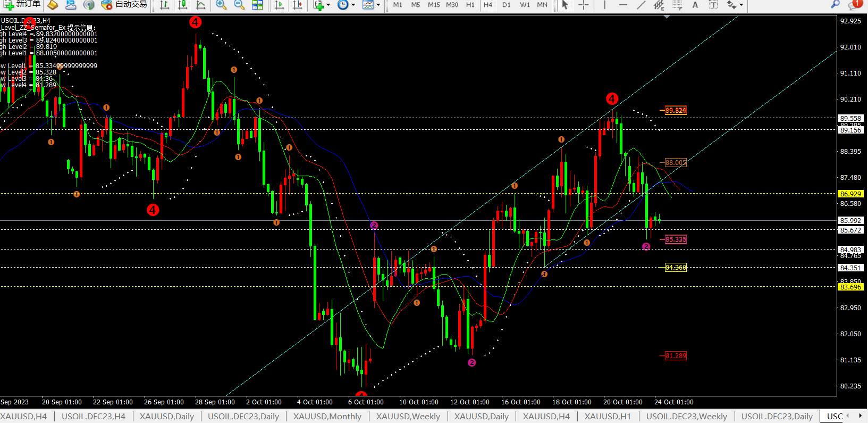Expand the Arrows objects dropdown arrow
The width and height of the screenshot is (868, 423).
point(741,5)
